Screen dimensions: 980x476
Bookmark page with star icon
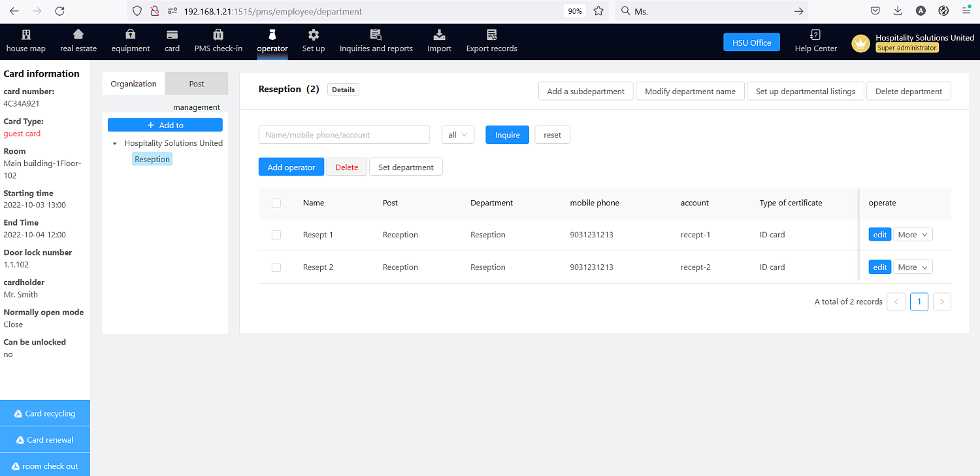point(598,11)
